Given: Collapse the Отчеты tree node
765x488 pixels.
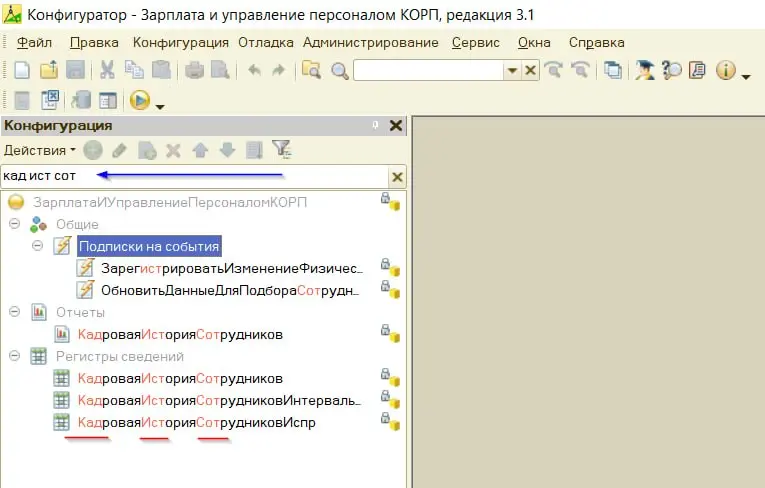Looking at the screenshot, I should point(15,312).
